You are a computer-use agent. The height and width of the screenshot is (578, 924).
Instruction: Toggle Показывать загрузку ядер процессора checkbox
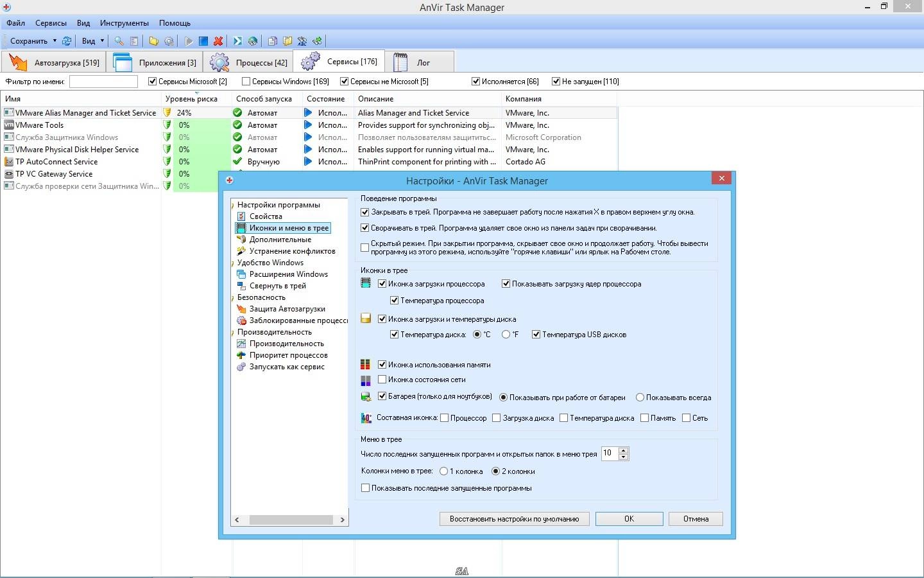[506, 284]
